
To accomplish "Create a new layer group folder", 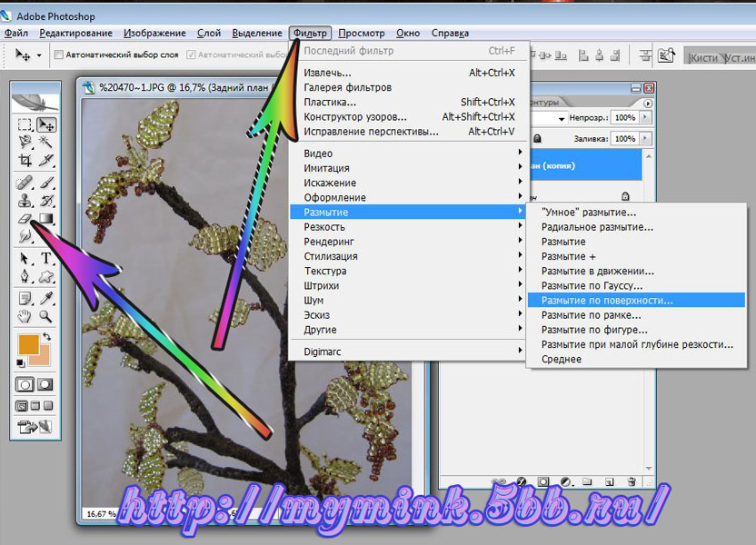I will click(587, 481).
